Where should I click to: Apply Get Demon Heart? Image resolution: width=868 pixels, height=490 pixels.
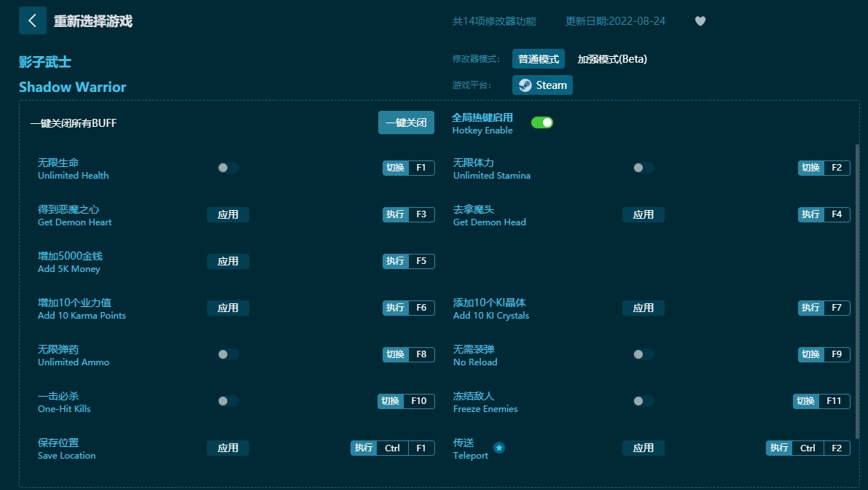[227, 214]
